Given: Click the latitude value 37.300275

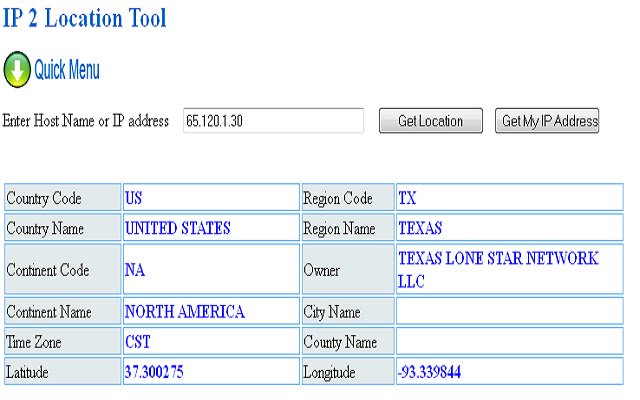Looking at the screenshot, I should (154, 372).
